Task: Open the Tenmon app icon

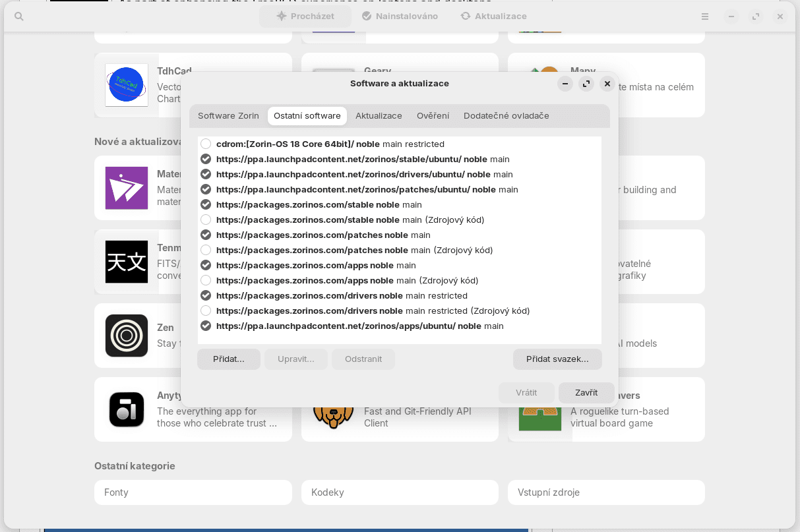Action: pos(127,262)
